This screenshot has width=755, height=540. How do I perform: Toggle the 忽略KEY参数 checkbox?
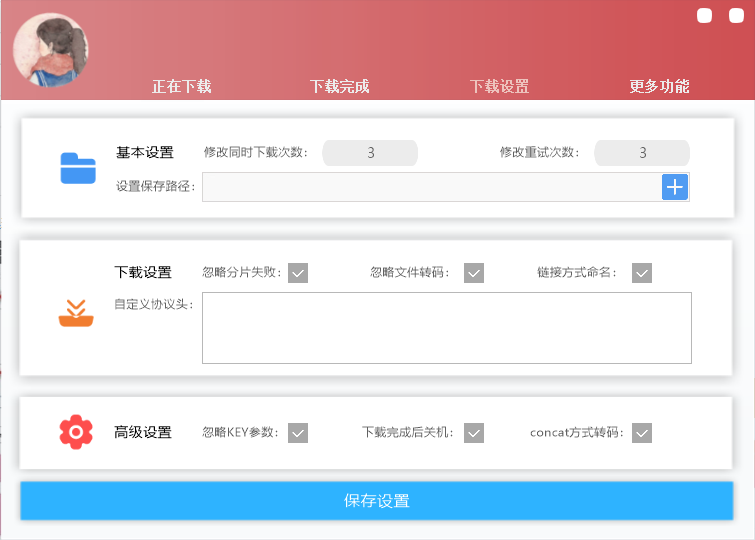tap(298, 433)
